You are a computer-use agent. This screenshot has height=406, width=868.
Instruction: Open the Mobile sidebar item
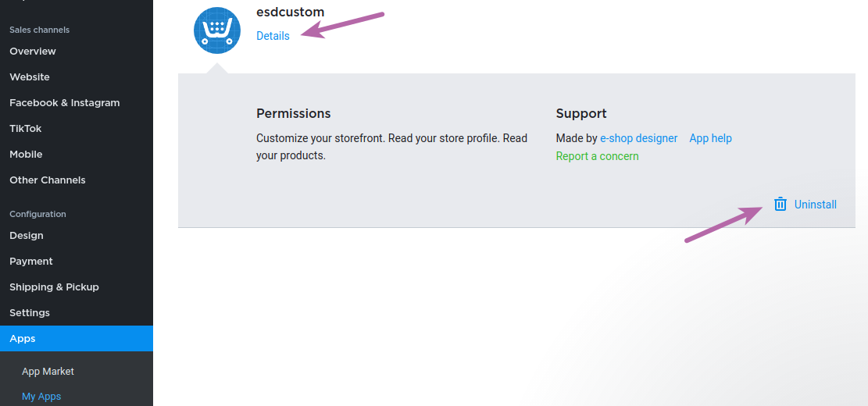tap(26, 155)
